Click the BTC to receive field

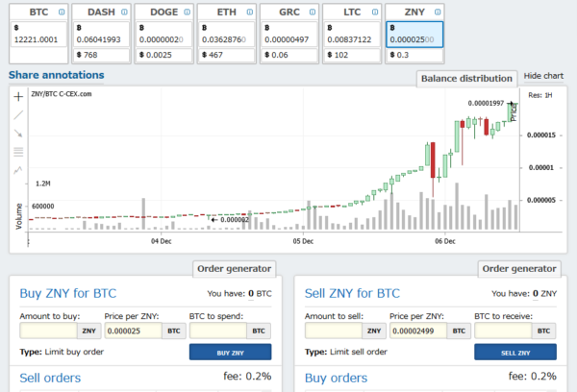click(503, 331)
